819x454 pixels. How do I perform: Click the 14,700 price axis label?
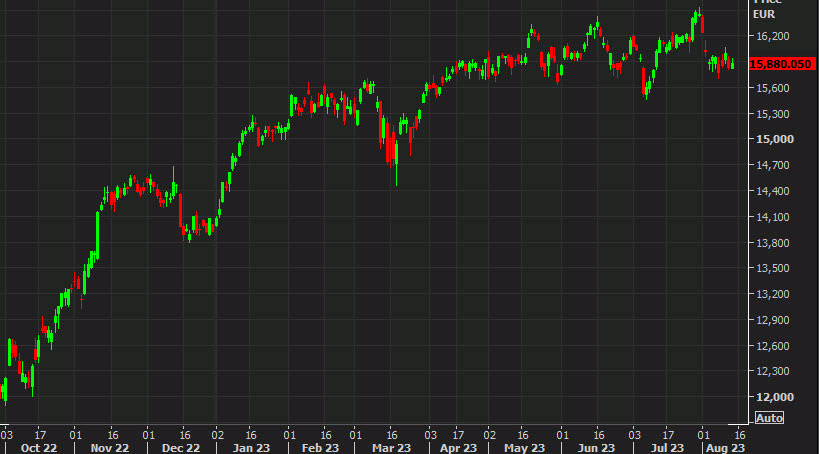(x=773, y=165)
